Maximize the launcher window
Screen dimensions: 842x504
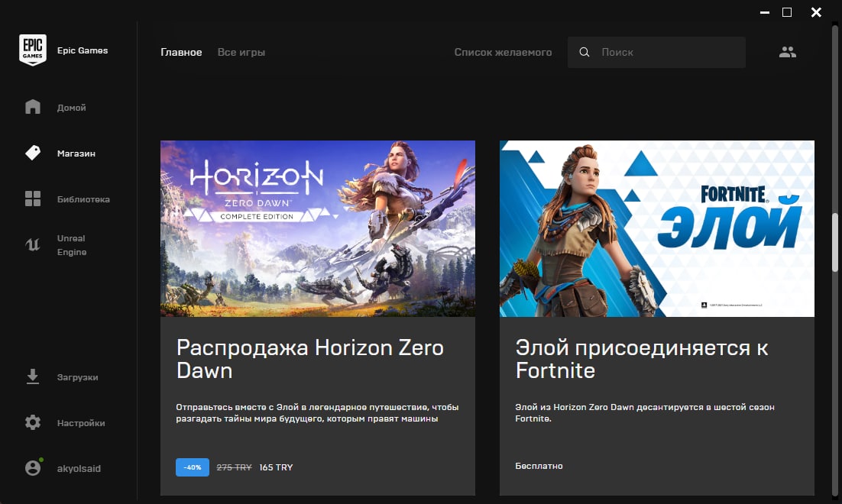(x=787, y=11)
